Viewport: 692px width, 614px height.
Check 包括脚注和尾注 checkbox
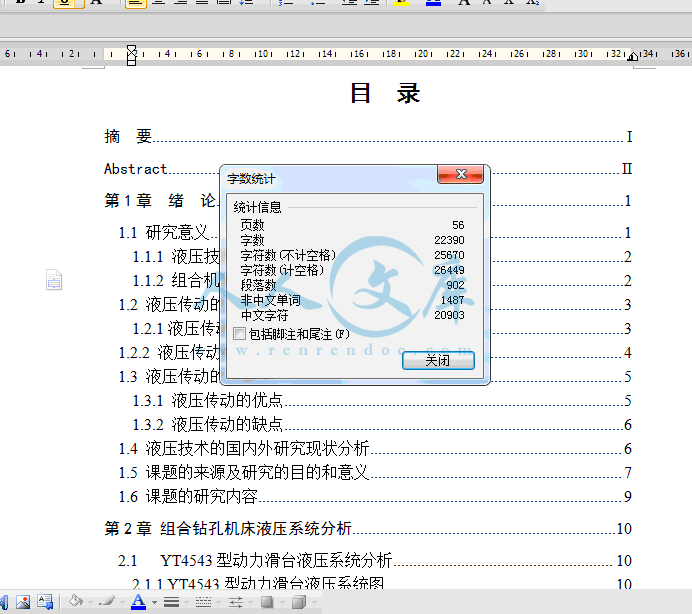click(x=239, y=334)
